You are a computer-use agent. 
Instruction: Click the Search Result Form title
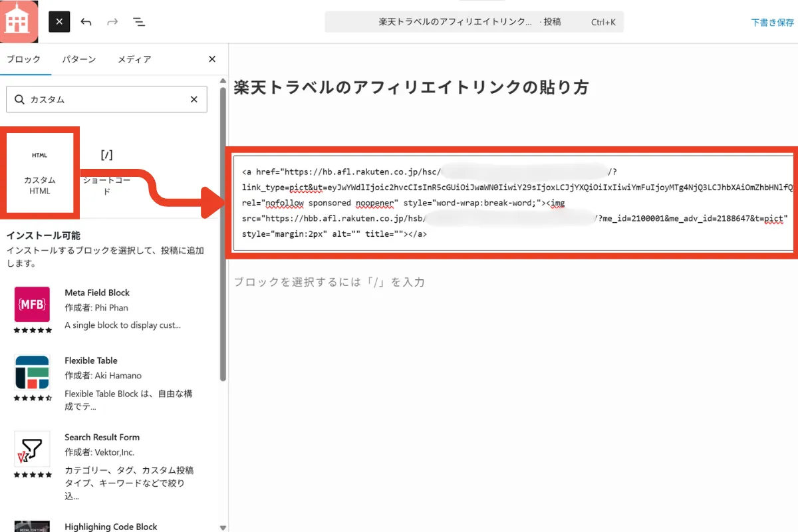click(102, 437)
